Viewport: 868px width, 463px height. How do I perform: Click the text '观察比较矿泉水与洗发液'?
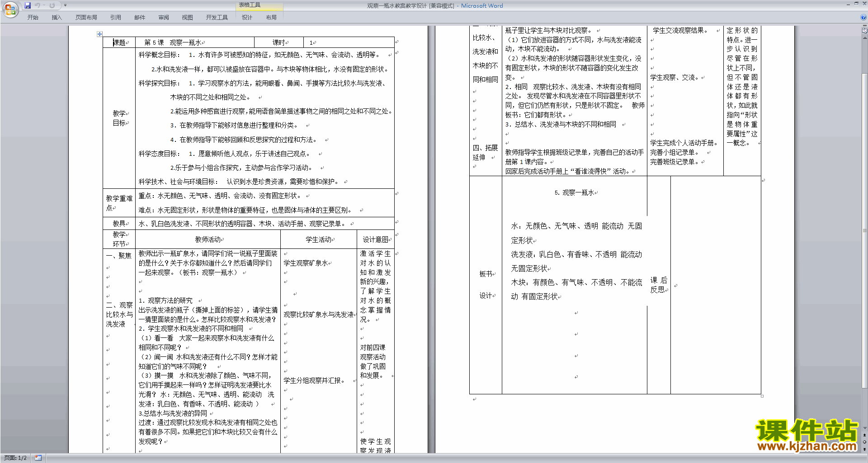(x=319, y=314)
